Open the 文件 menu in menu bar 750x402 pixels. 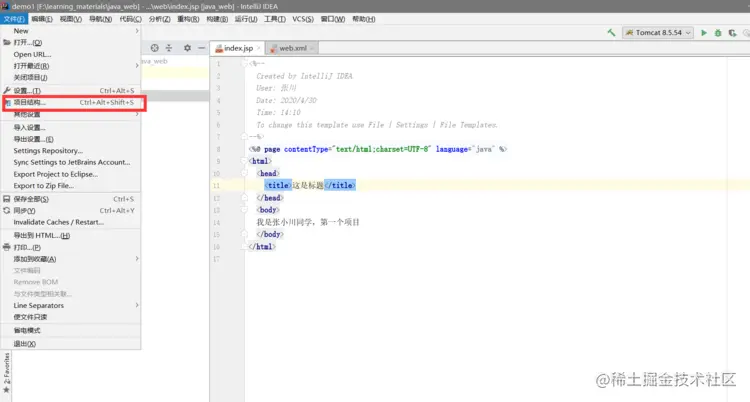(14, 19)
